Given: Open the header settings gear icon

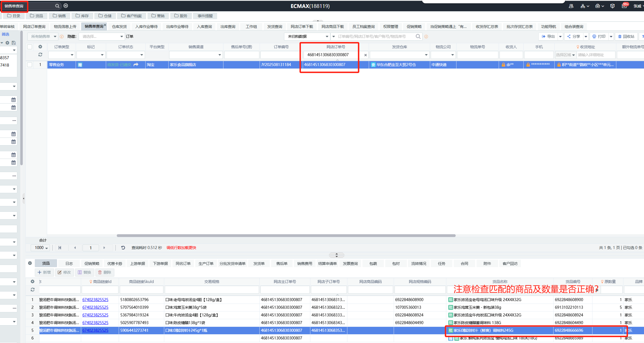Looking at the screenshot, I should coord(612,6).
